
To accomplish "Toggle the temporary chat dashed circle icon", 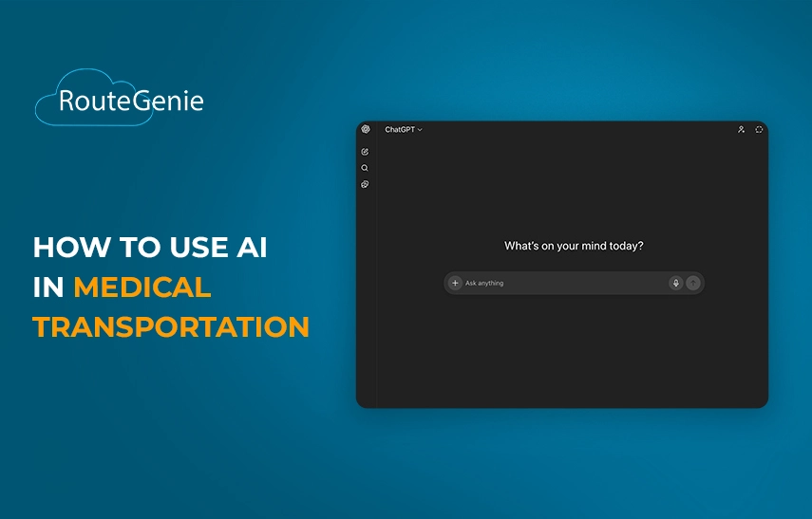I will pos(759,129).
